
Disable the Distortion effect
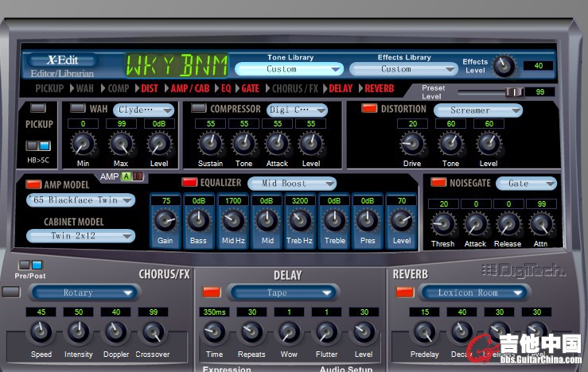pyautogui.click(x=369, y=108)
